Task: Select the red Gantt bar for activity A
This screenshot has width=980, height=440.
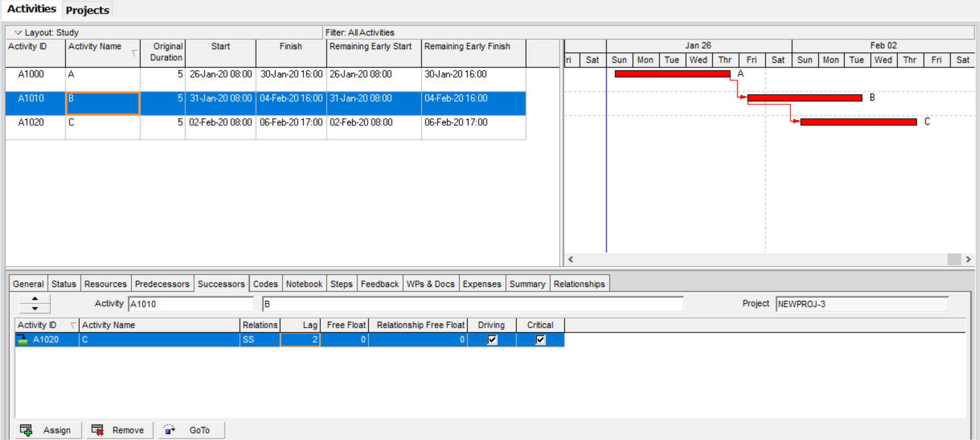Action: [672, 74]
